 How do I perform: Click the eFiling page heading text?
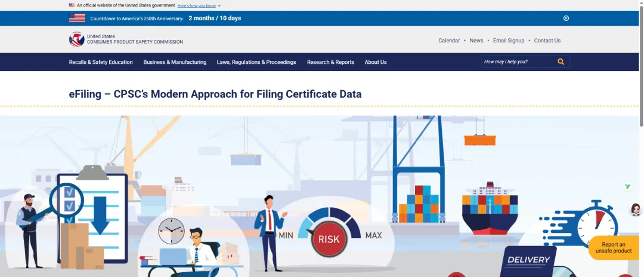tap(215, 94)
